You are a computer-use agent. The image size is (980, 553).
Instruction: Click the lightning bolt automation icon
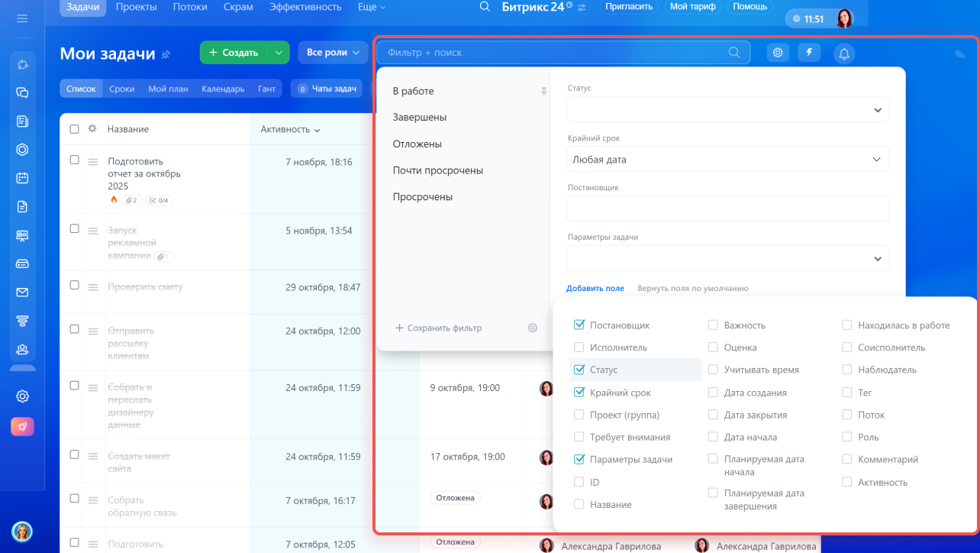(x=809, y=53)
